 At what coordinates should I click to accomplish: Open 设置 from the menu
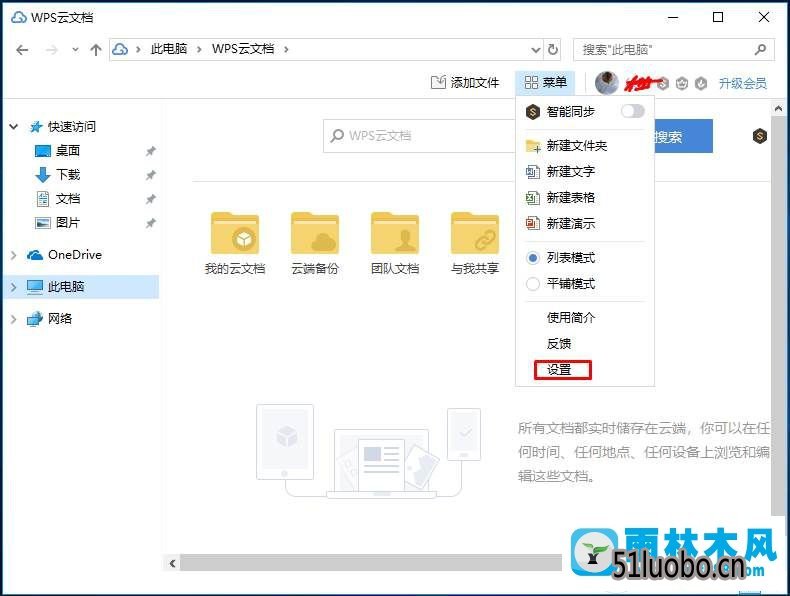(x=559, y=370)
